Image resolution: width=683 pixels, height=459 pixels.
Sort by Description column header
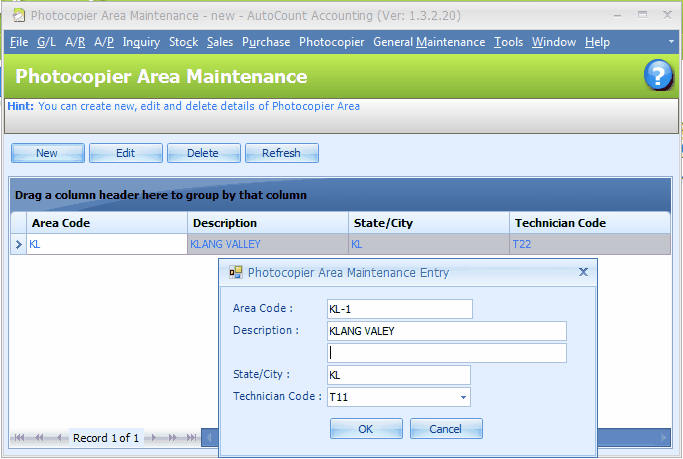tap(268, 223)
